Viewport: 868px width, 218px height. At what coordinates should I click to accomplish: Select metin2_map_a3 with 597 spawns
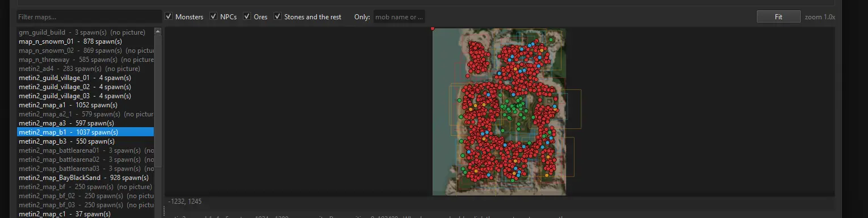click(86, 123)
